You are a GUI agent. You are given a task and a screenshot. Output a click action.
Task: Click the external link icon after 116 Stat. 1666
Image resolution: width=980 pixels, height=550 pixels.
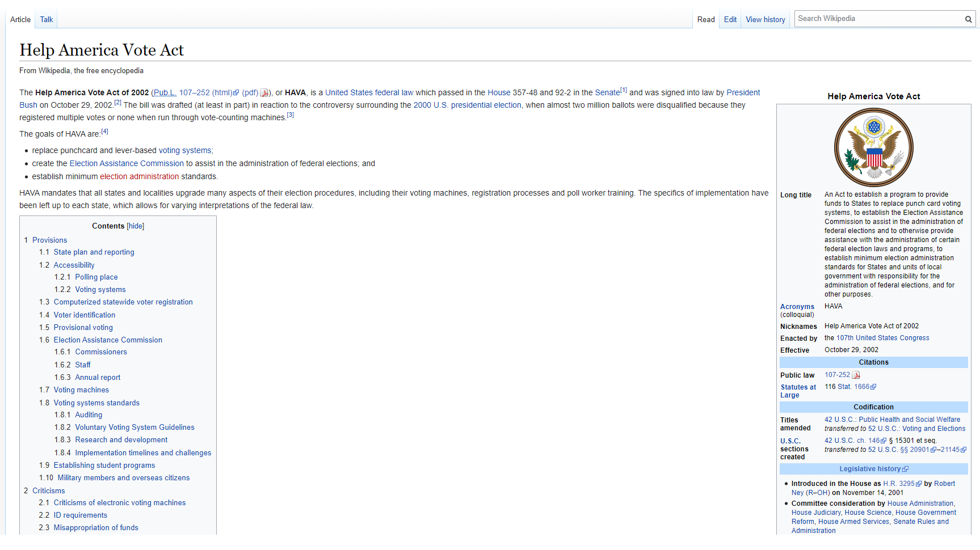[x=873, y=387]
